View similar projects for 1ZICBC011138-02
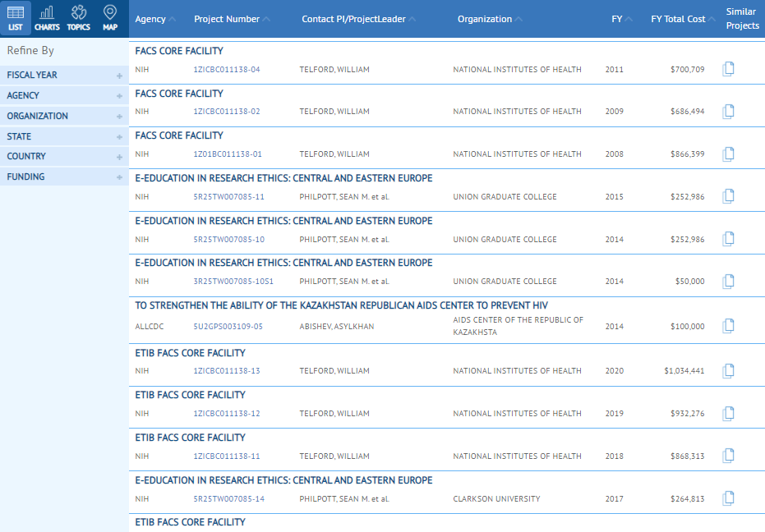765x532 pixels. pyautogui.click(x=728, y=112)
